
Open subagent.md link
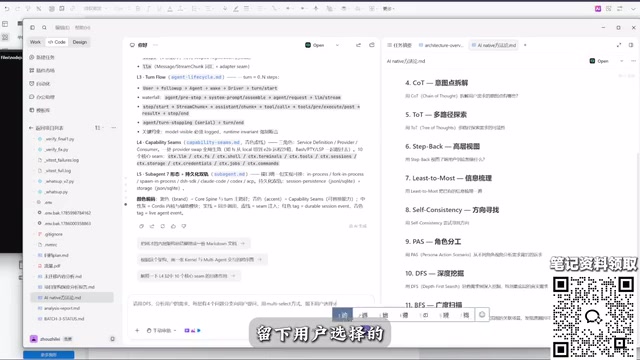pyautogui.click(x=229, y=174)
